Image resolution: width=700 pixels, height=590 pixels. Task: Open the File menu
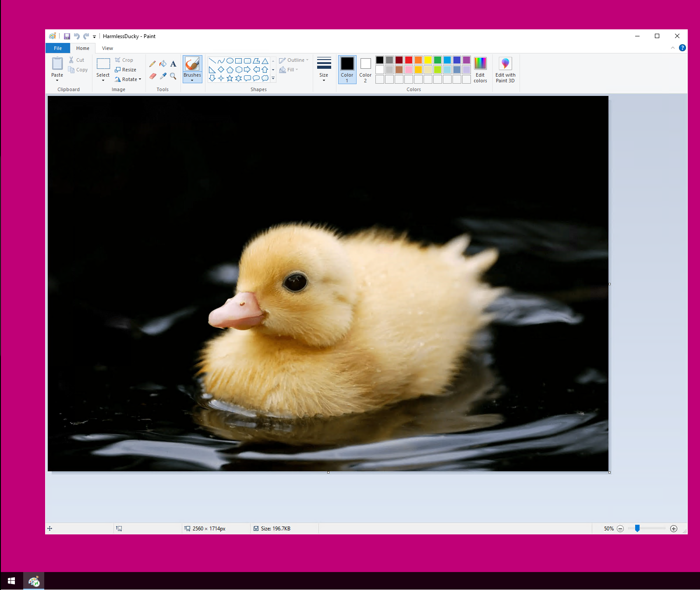point(58,48)
